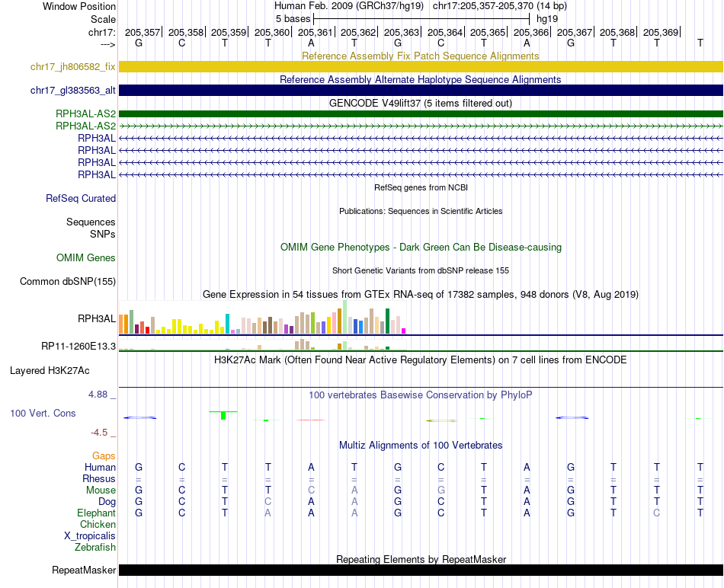Select the RefSeq Curated track label
The height and width of the screenshot is (588, 724).
(81, 199)
